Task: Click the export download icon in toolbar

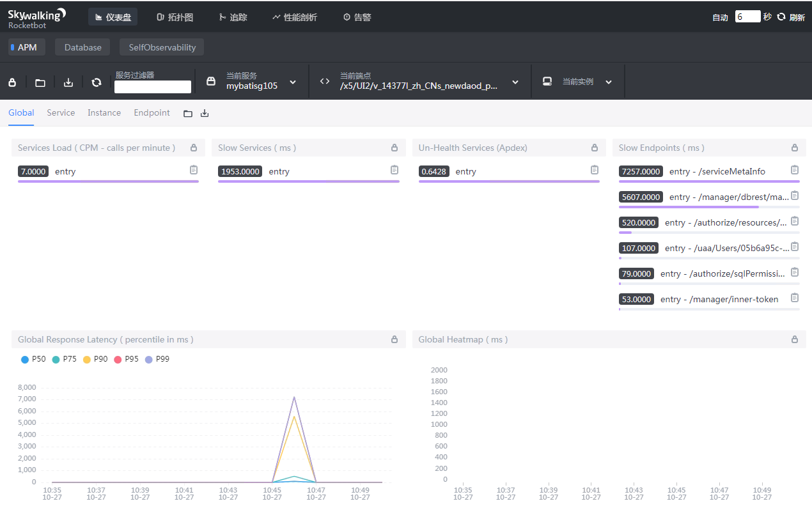Action: click(x=68, y=82)
